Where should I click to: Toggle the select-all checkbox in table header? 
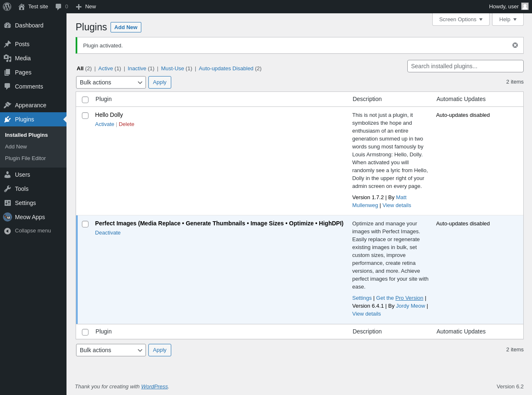pos(85,100)
